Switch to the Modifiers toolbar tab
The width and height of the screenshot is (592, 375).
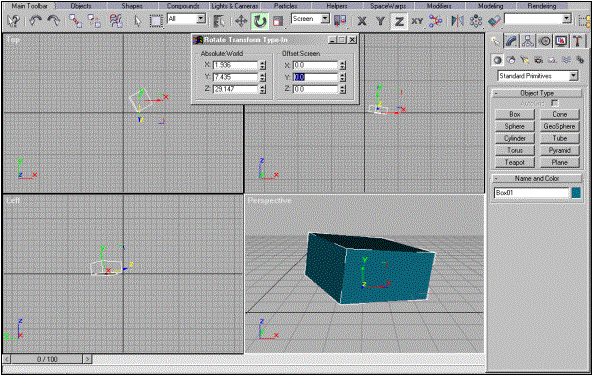pos(439,6)
